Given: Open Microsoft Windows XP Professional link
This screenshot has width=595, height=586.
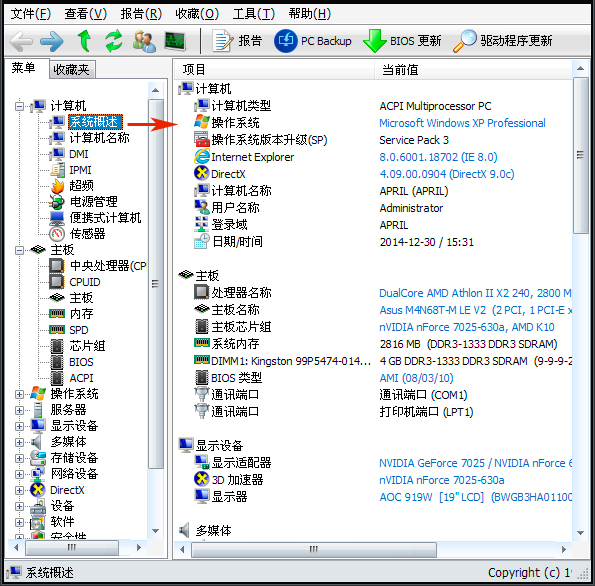Looking at the screenshot, I should [462, 123].
